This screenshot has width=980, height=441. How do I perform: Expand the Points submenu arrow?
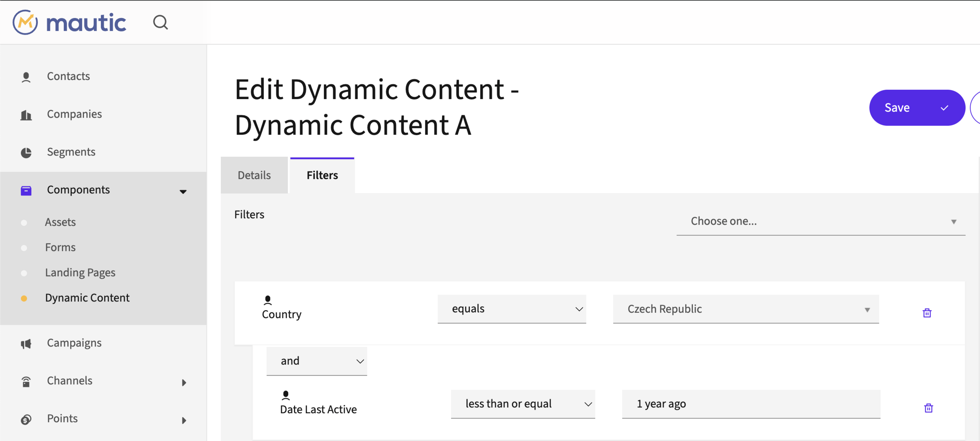(x=184, y=420)
